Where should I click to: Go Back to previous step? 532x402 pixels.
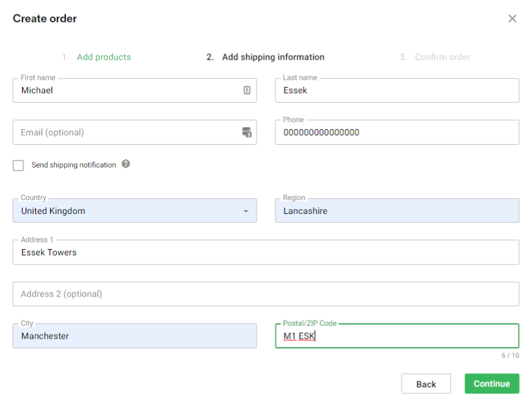point(426,384)
